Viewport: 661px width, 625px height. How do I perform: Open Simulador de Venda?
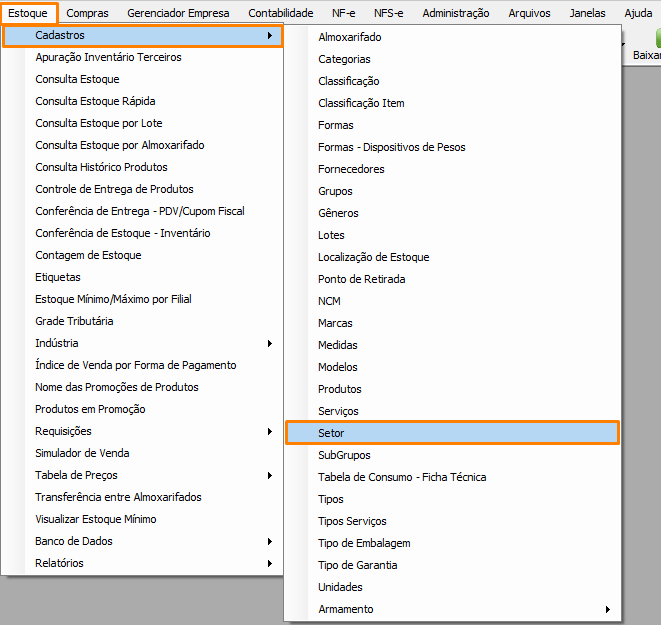[x=82, y=453]
